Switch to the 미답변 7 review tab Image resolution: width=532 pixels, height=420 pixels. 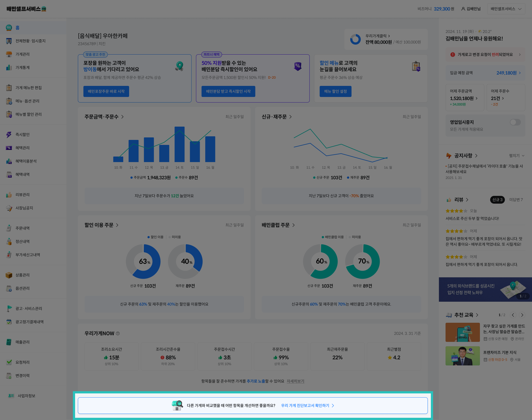click(x=516, y=200)
